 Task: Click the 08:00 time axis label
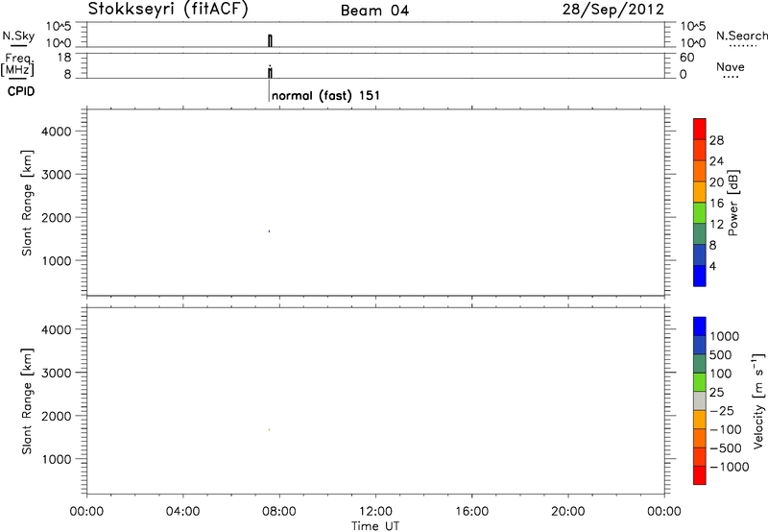[279, 512]
